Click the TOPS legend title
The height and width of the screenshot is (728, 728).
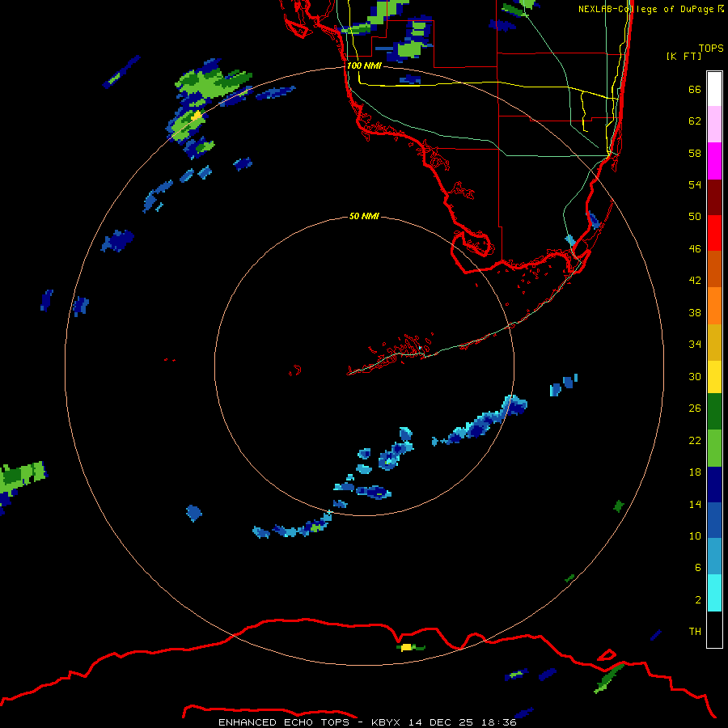[x=711, y=48]
